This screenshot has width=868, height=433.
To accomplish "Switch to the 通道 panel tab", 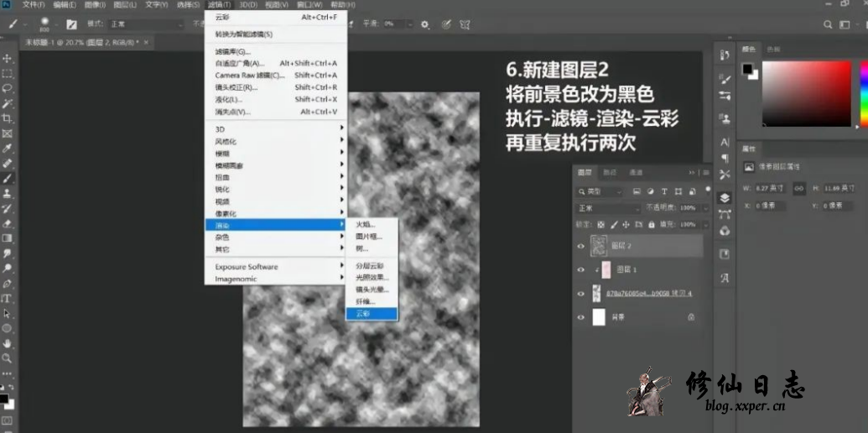I will point(636,172).
